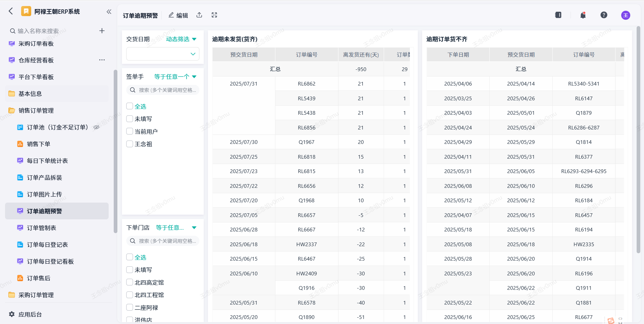Click the fullscreen expand icon

tap(214, 15)
